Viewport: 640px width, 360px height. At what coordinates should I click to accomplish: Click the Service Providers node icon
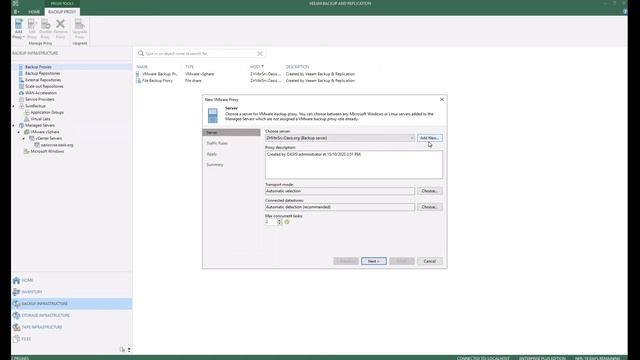point(21,99)
